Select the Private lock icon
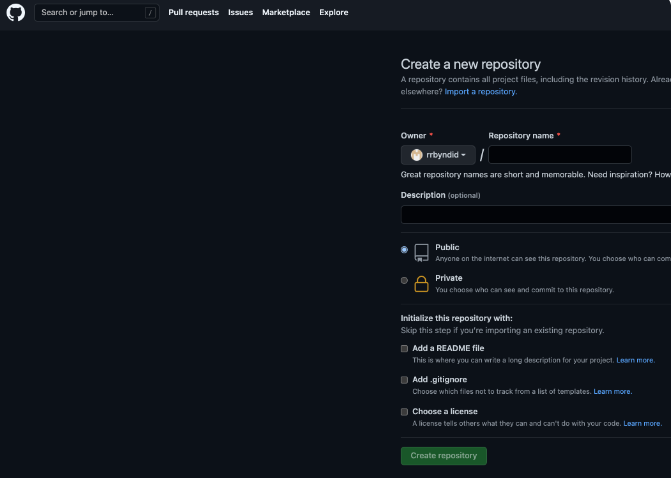Viewport: 671px width, 478px height. point(421,284)
